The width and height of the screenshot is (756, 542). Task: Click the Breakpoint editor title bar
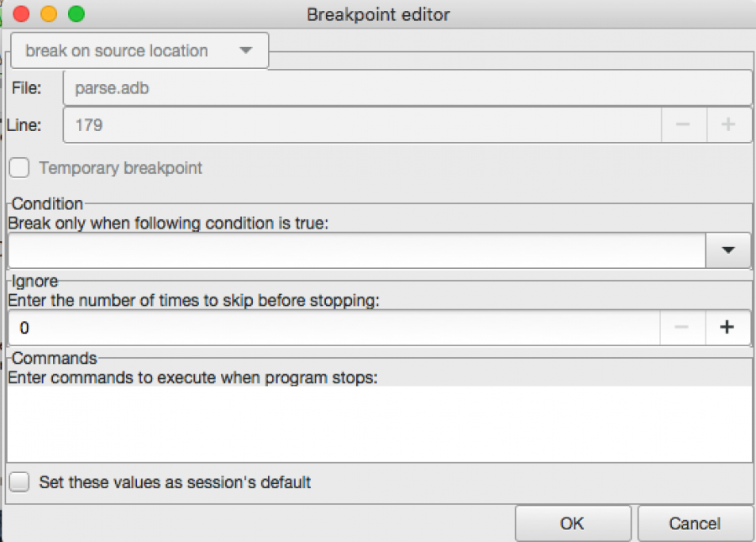point(378,14)
